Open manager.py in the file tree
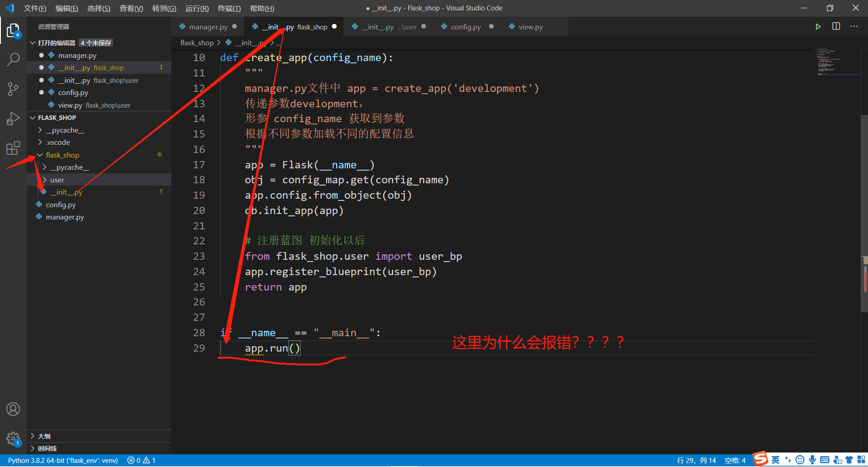 tap(99, 217)
